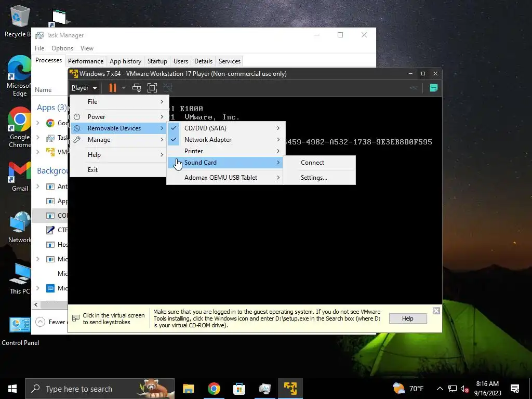The height and width of the screenshot is (399, 532).
Task: Select Removable Devices menu entry
Action: (x=118, y=128)
